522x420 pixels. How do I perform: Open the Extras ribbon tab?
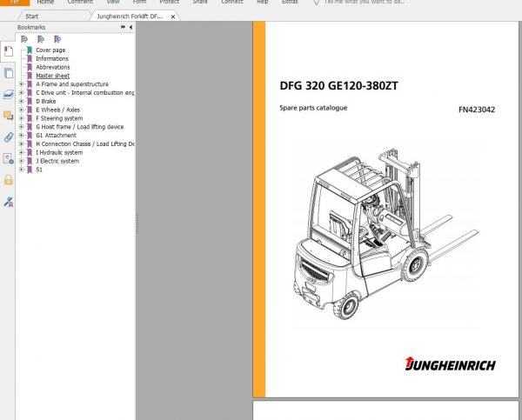point(290,2)
